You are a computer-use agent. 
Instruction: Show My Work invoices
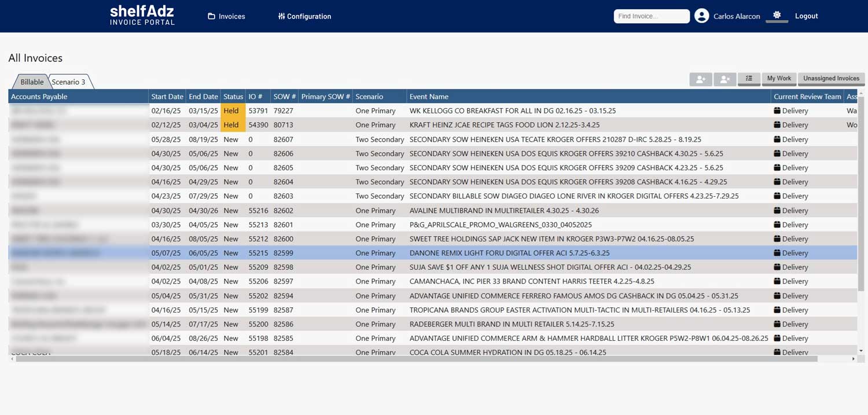pyautogui.click(x=779, y=78)
